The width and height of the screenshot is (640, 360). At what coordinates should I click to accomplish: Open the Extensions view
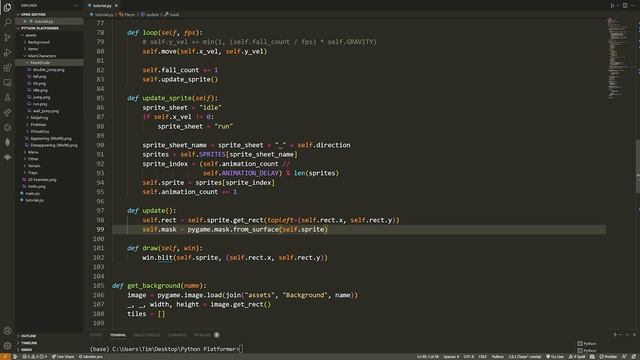[x=7, y=67]
